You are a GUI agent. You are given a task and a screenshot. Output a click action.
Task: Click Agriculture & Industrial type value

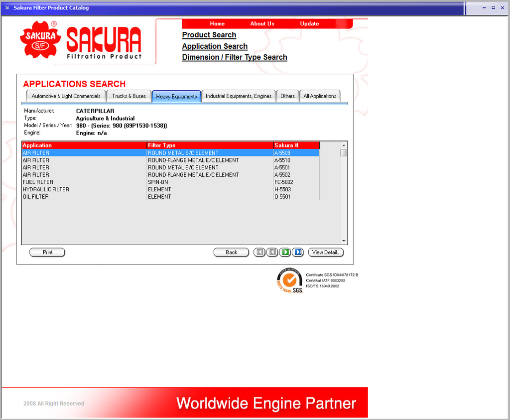coord(105,119)
